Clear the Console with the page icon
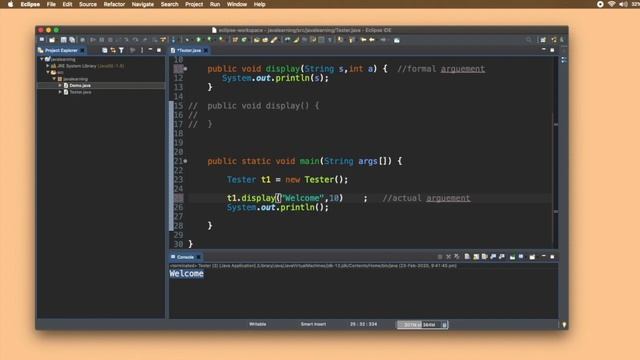This screenshot has height=360, width=640. [x=467, y=257]
